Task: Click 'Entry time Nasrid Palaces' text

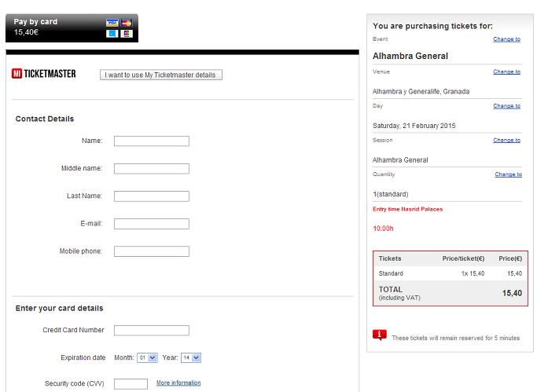Action: tap(408, 209)
